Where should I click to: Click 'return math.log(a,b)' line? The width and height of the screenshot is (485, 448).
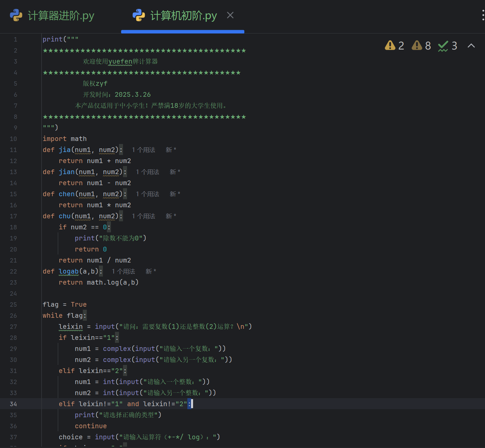(99, 282)
